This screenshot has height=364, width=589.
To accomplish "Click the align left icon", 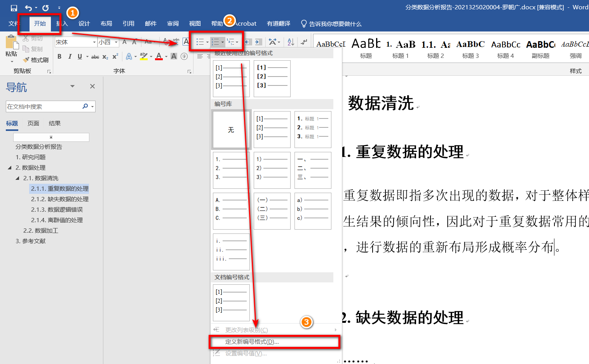I will 200,57.
